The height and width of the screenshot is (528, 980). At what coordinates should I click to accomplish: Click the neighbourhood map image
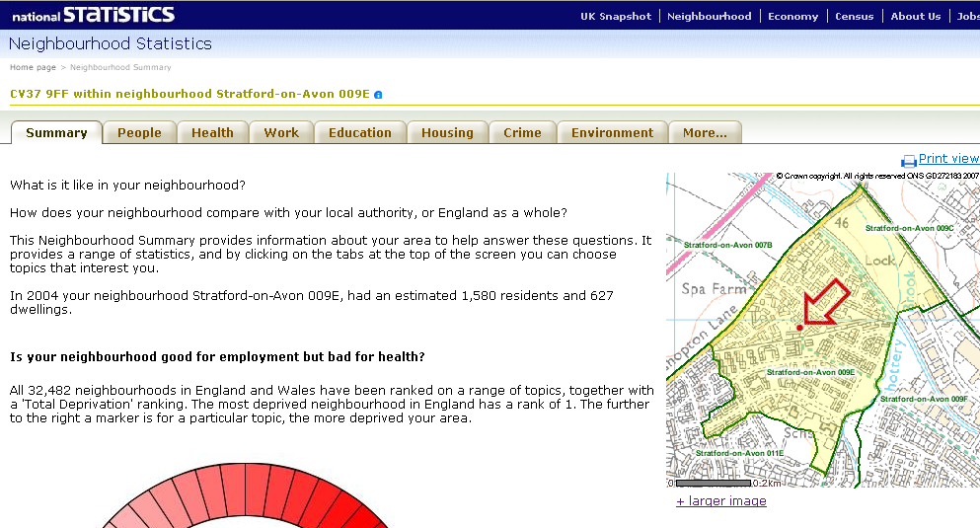click(823, 330)
